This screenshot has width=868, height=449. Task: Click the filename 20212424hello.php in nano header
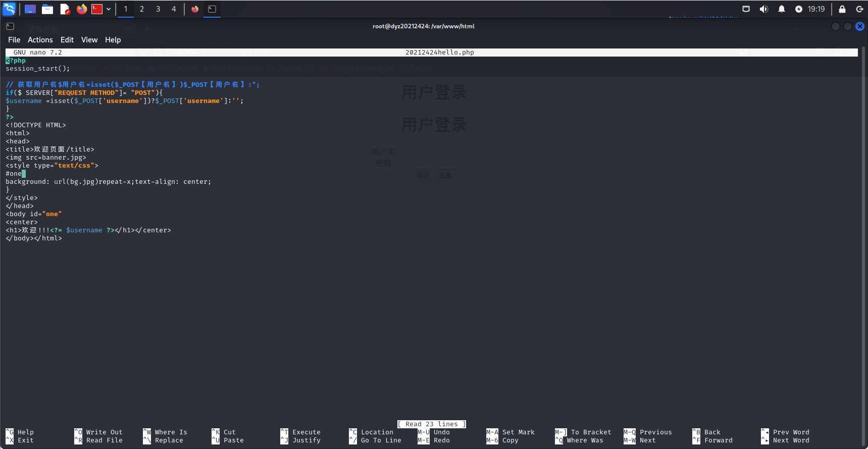point(440,53)
